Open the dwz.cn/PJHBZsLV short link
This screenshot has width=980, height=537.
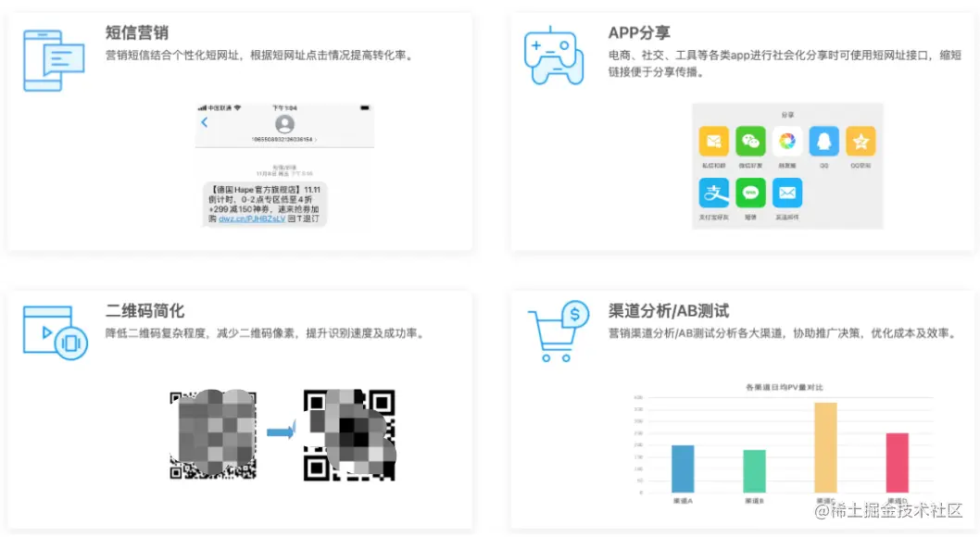coord(252,219)
